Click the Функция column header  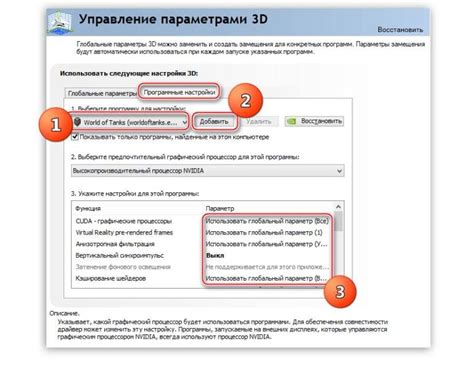click(88, 208)
